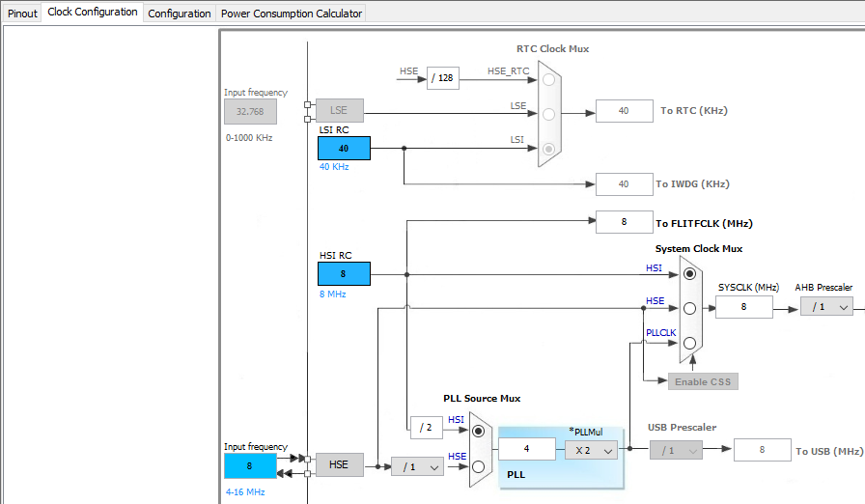The height and width of the screenshot is (504, 865).
Task: Click the SYSCLK (MHz) value field
Action: (x=743, y=307)
